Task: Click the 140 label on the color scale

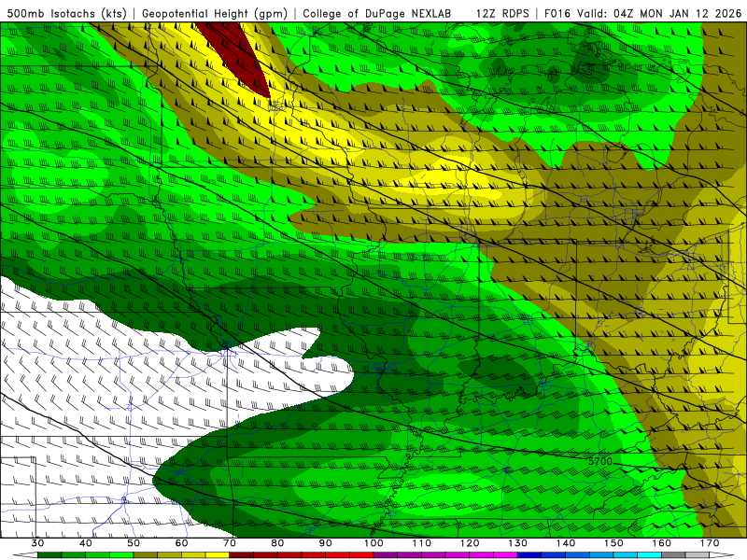Action: 566,543
